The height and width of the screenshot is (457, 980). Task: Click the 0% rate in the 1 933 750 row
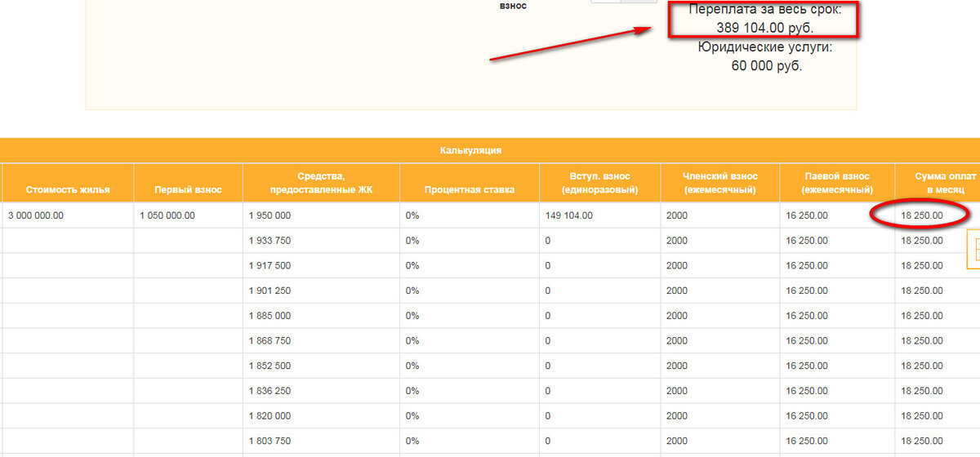[470, 241]
